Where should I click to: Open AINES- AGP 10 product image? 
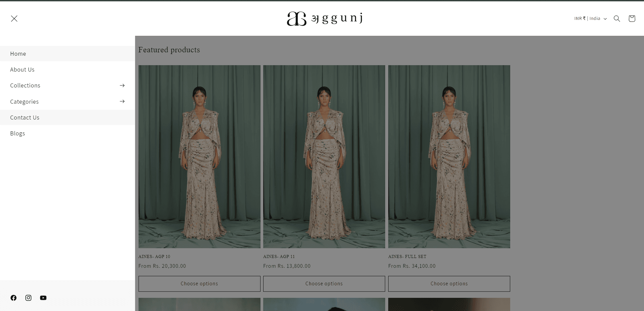pyautogui.click(x=199, y=157)
